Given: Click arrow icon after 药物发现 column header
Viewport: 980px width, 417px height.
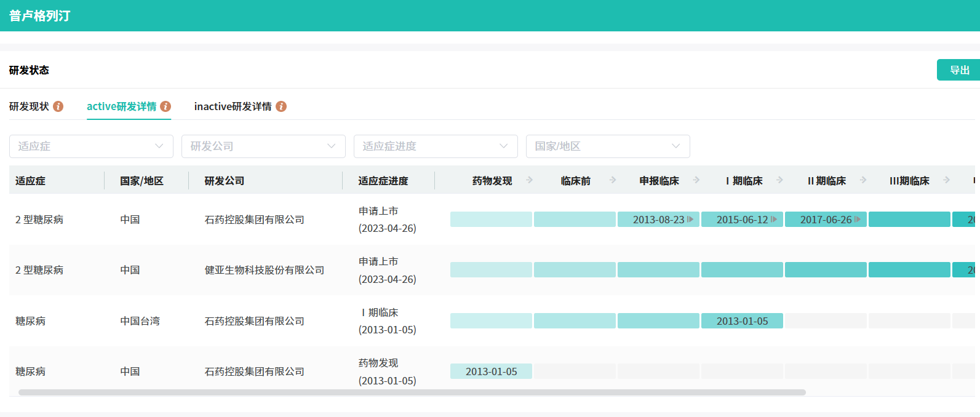Looking at the screenshot, I should pos(529,180).
